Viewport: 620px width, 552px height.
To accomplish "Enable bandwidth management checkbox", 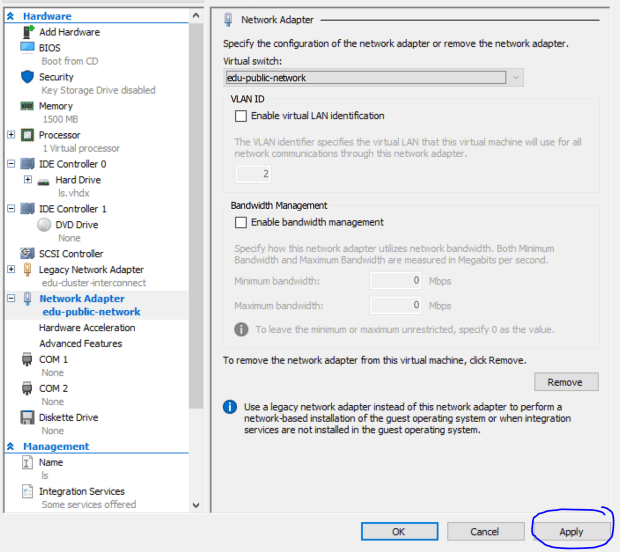I will coord(241,222).
